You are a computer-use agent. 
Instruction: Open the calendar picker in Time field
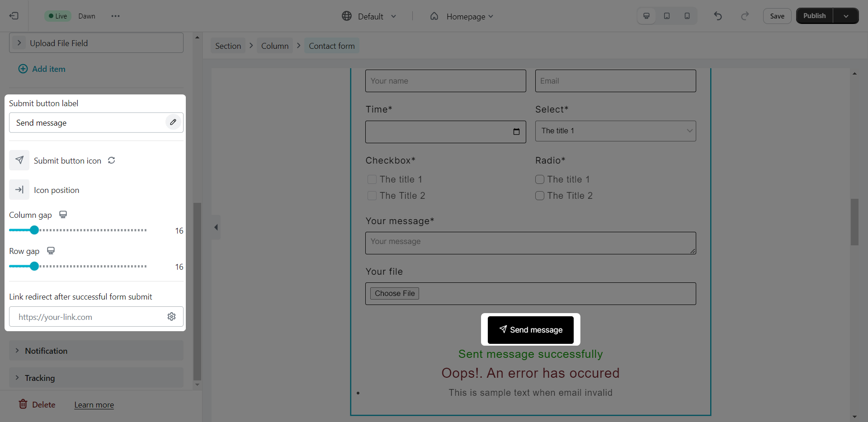point(516,131)
